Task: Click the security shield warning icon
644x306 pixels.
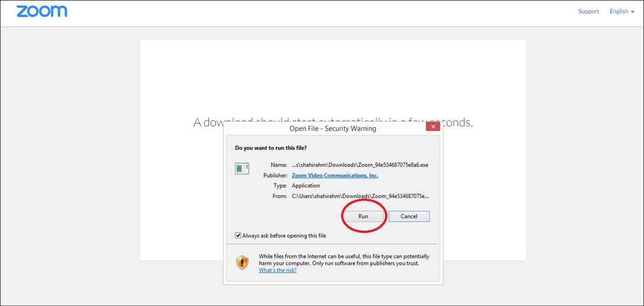Action: (242, 263)
